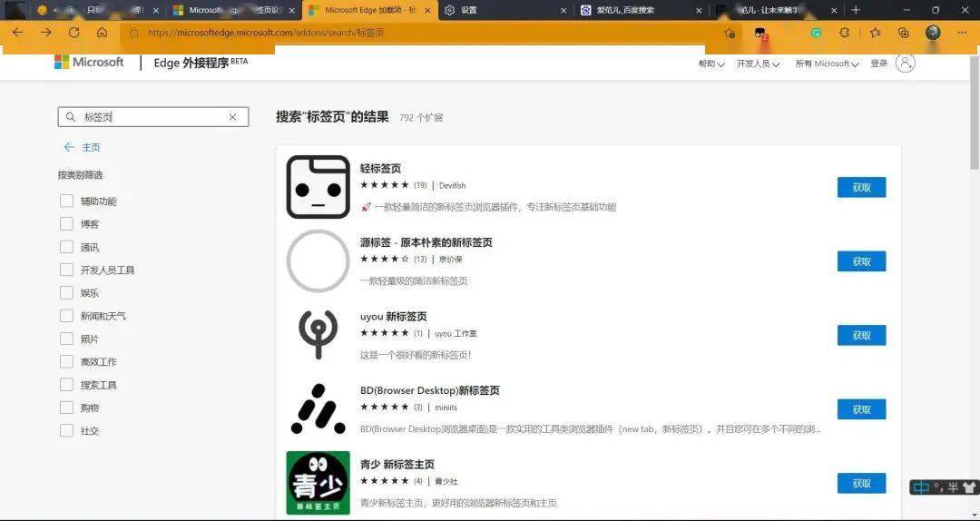Viewport: 980px width, 521px height.
Task: Check the 购物 category filter
Action: [x=66, y=408]
